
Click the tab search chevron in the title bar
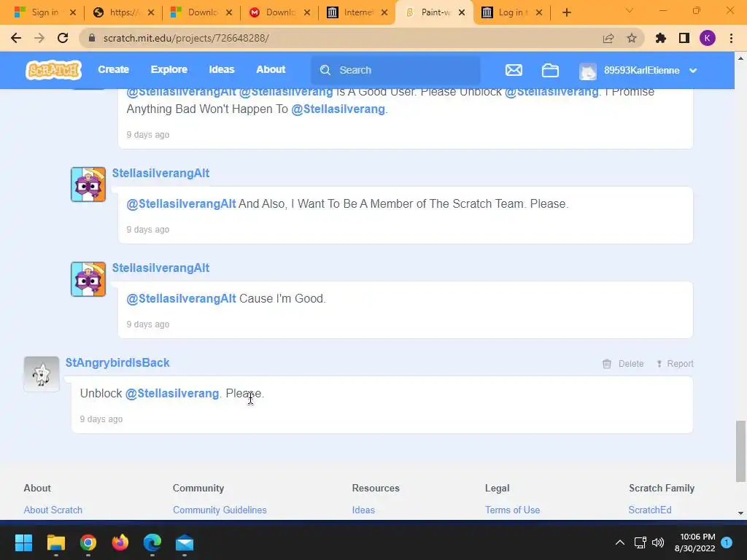coord(630,10)
